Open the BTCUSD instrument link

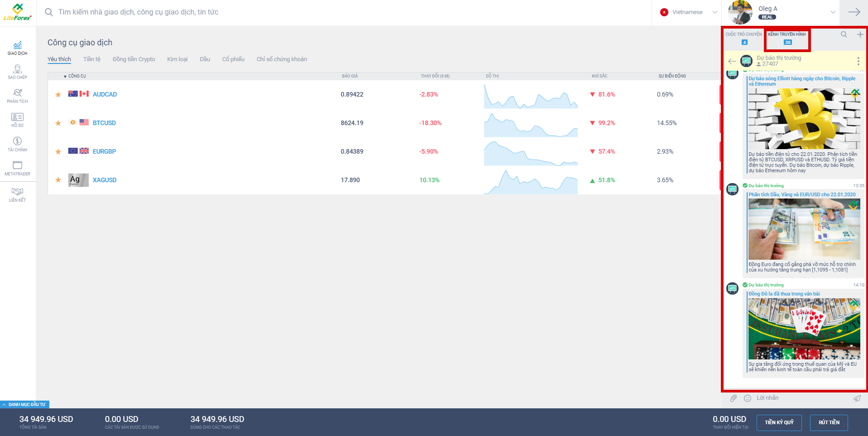tap(104, 123)
